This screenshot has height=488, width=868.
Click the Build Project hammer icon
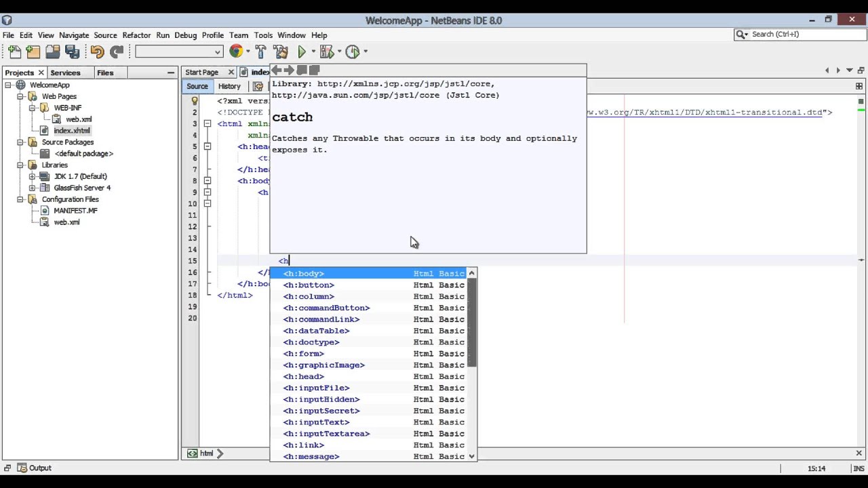[x=261, y=52]
